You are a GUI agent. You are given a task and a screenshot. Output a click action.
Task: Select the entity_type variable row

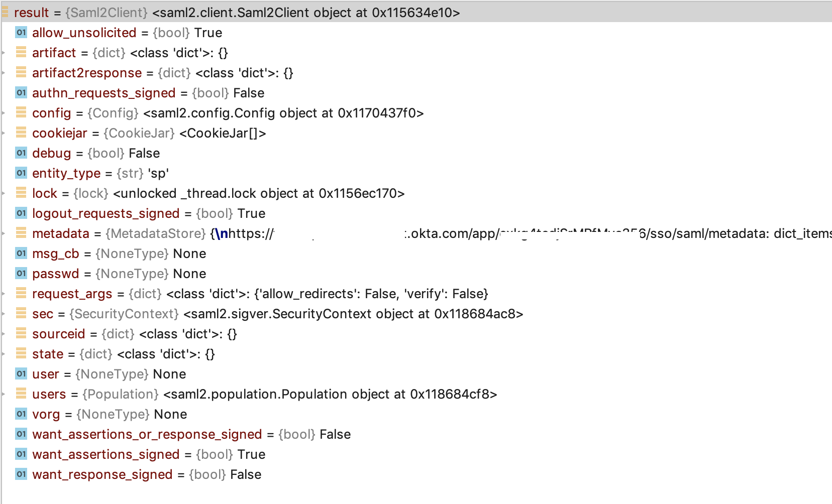[66, 173]
